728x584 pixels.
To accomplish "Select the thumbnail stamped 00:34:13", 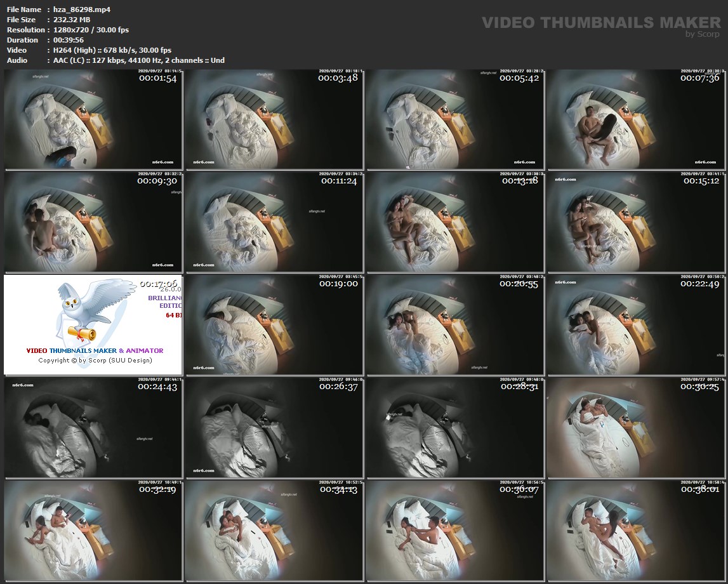I will pyautogui.click(x=274, y=531).
